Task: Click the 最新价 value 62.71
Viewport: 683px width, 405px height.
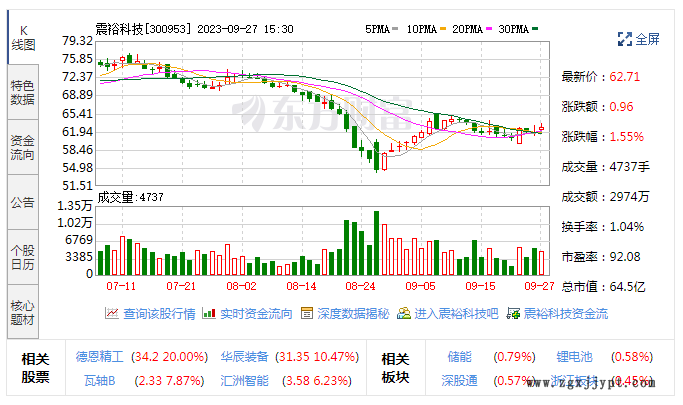Action: (625, 77)
